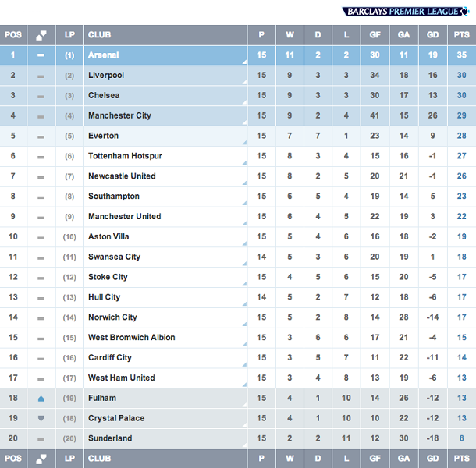The image size is (476, 468).
Task: Open the Swansea City club link
Action: (114, 257)
